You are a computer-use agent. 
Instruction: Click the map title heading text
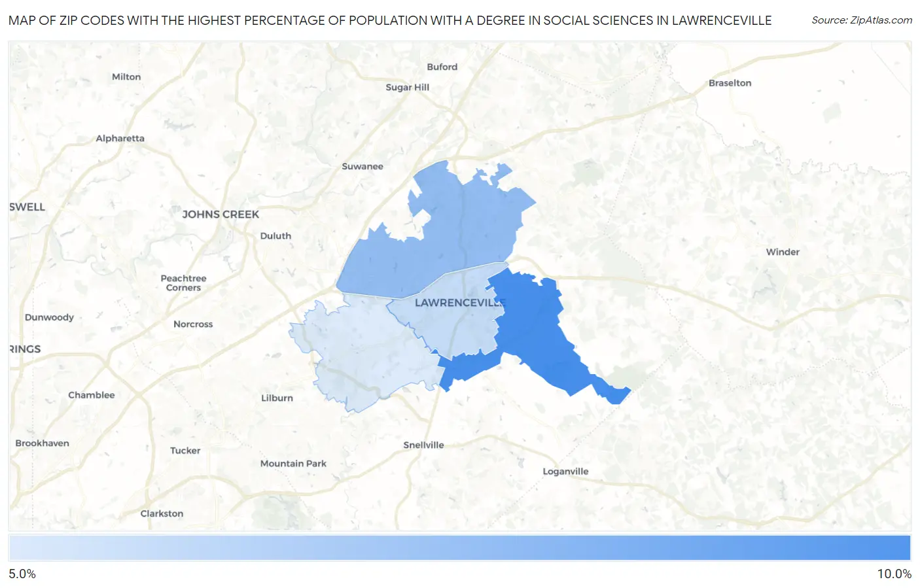pos(390,20)
